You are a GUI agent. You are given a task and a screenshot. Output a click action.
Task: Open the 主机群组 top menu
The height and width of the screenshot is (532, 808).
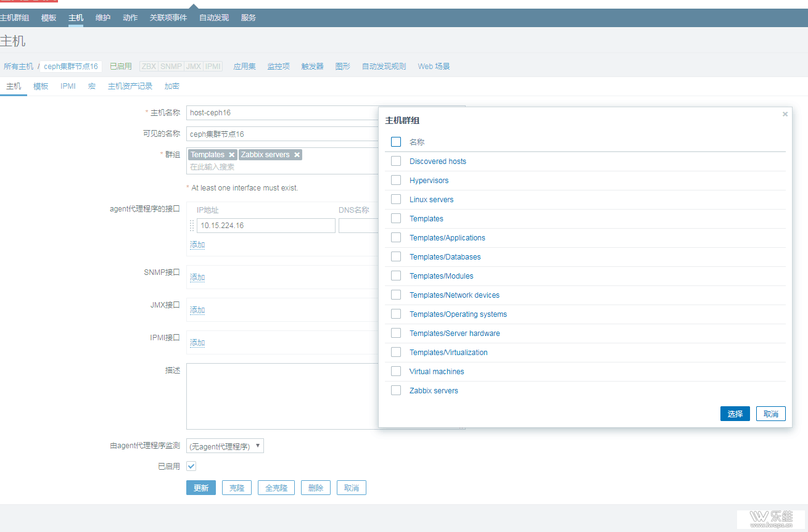(15, 18)
